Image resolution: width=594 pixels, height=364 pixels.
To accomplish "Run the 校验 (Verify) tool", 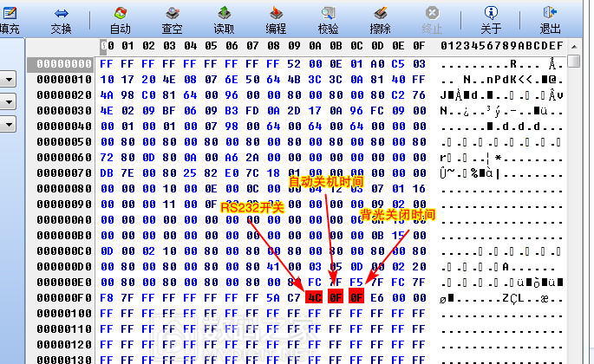I will pyautogui.click(x=329, y=13).
